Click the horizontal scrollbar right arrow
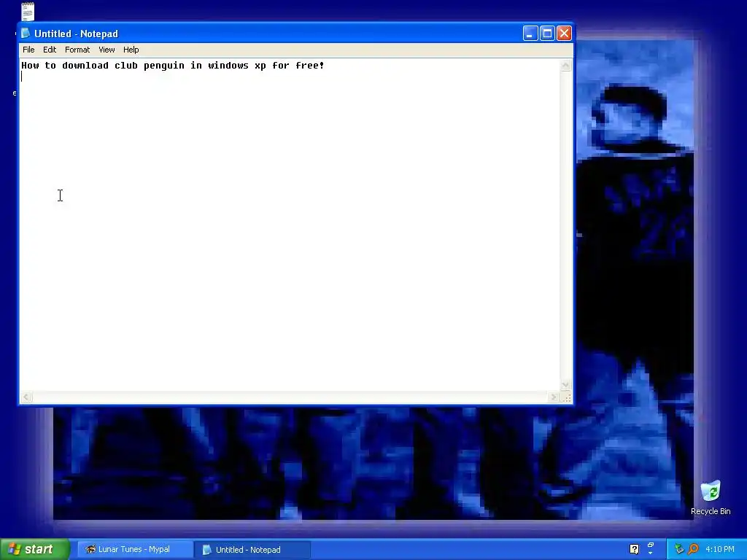Screen dimensions: 747x560 click(553, 397)
